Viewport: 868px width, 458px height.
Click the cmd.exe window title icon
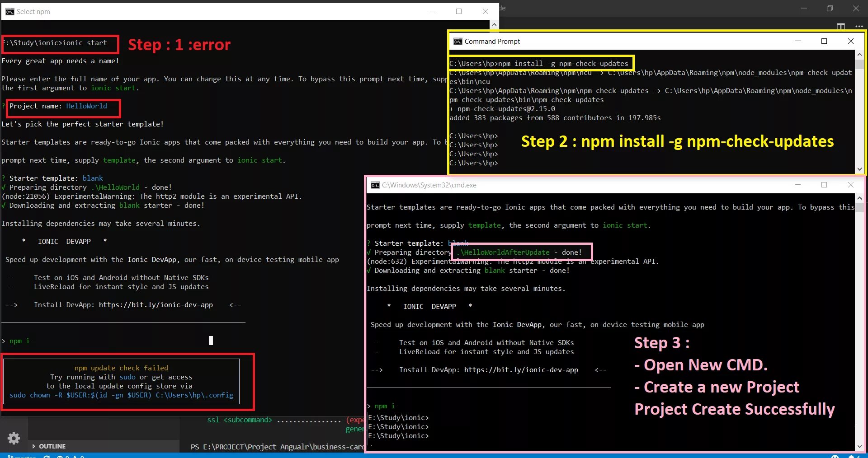click(x=375, y=185)
